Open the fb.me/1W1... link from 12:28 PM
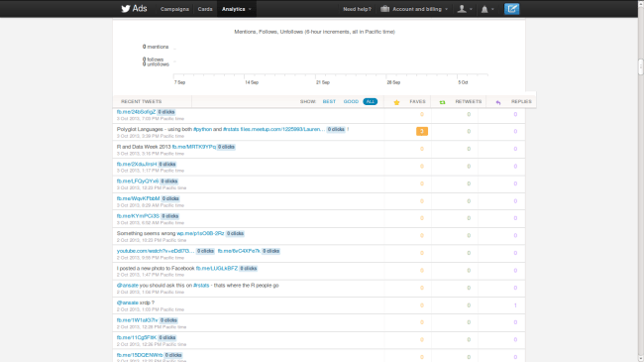This screenshot has height=362, width=644. point(137,320)
